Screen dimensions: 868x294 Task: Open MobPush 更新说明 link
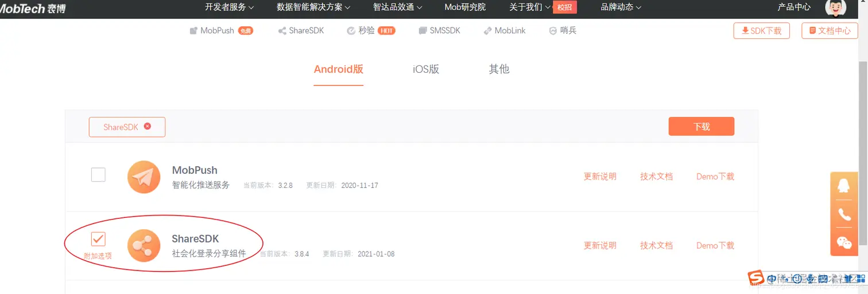pyautogui.click(x=600, y=177)
